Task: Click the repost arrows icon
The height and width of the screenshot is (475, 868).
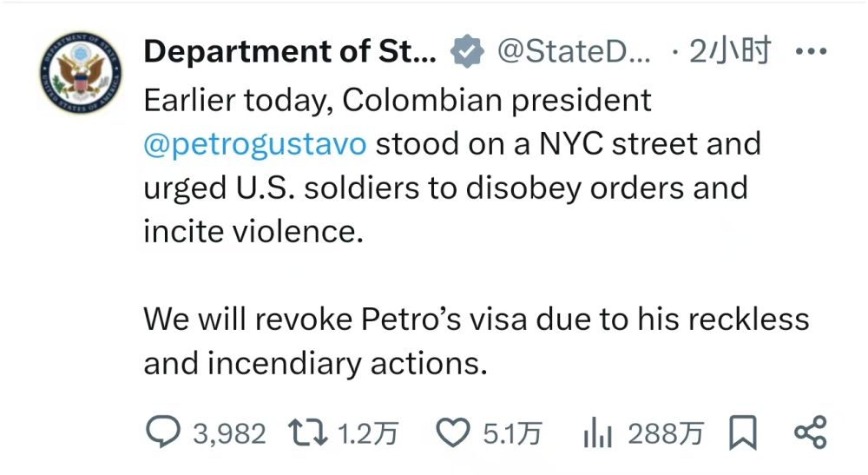Action: pyautogui.click(x=308, y=432)
